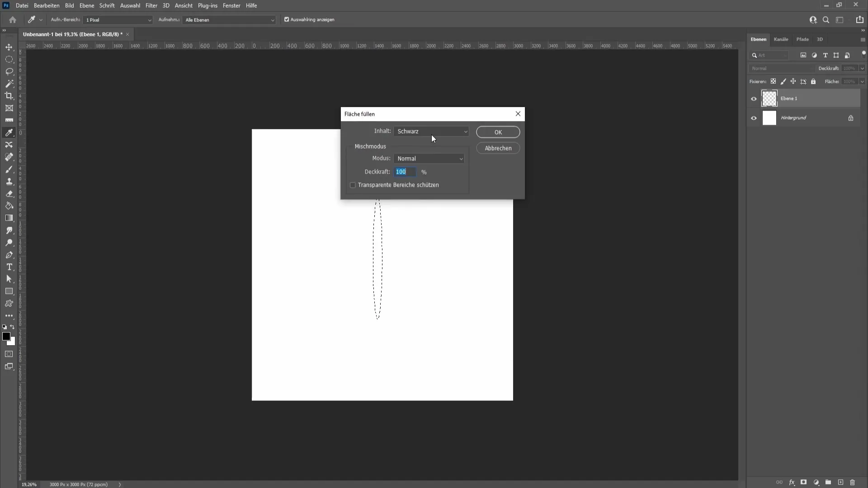Viewport: 868px width, 488px height.
Task: Select the Ruler tool
Action: tap(9, 120)
